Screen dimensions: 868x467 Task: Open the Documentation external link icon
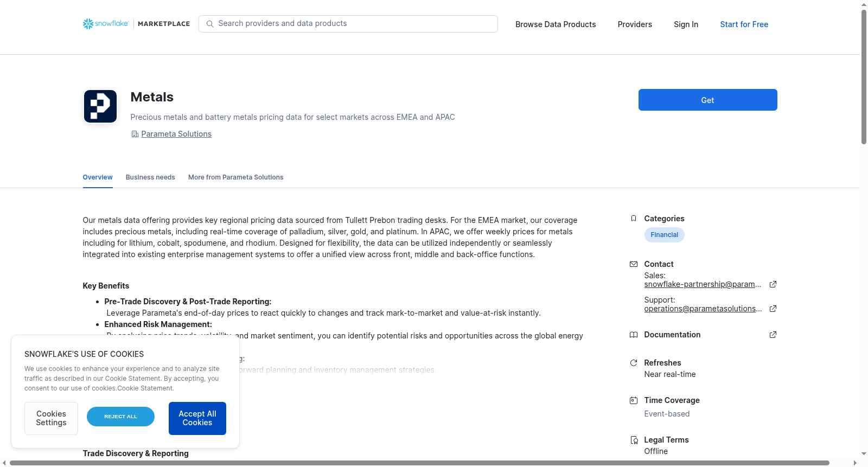(773, 335)
